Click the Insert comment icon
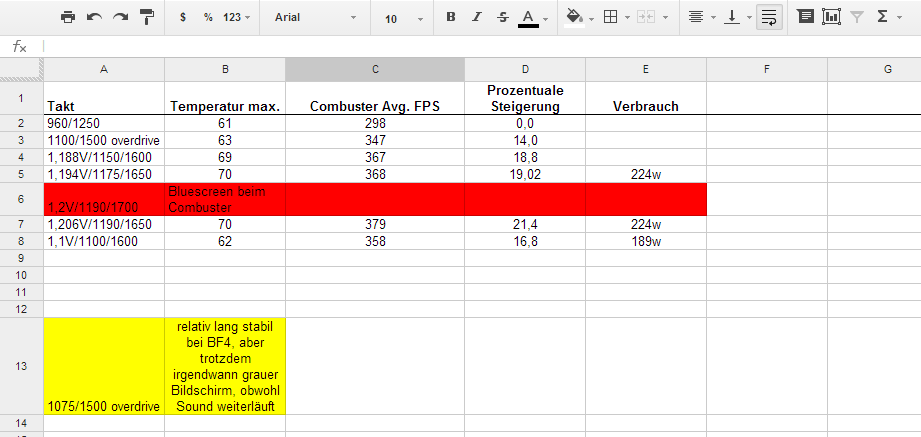Image resolution: width=921 pixels, height=437 pixels. coord(805,16)
